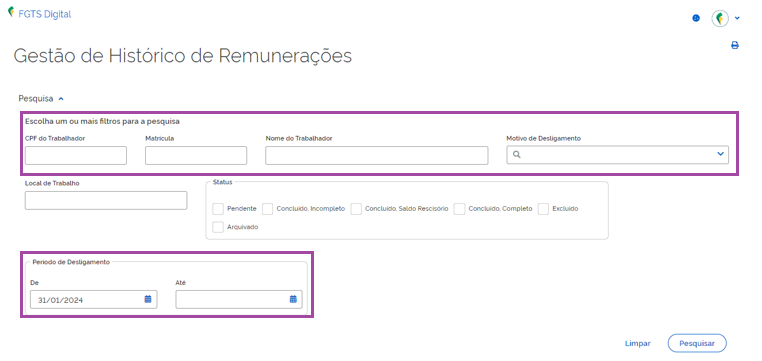Screen dimensions: 762x361
Task: Open the calendar picker for the De date
Action: pyautogui.click(x=148, y=299)
